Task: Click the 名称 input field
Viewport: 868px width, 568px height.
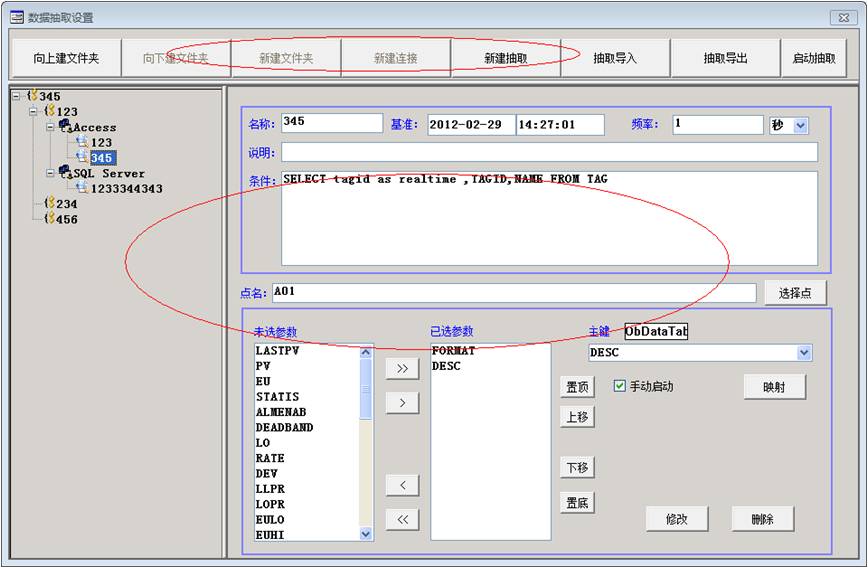Action: (x=331, y=123)
